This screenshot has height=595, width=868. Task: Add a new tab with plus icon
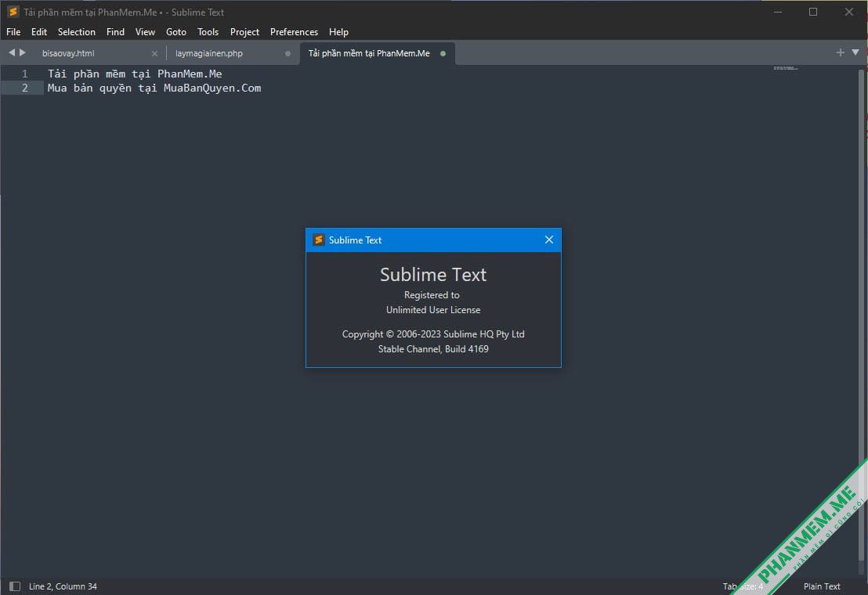[x=841, y=52]
